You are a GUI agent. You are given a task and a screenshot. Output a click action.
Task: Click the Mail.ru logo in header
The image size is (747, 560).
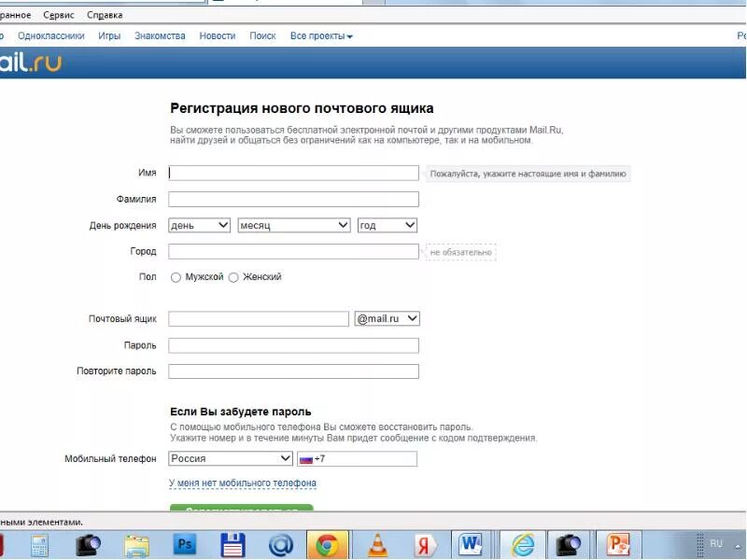(31, 63)
